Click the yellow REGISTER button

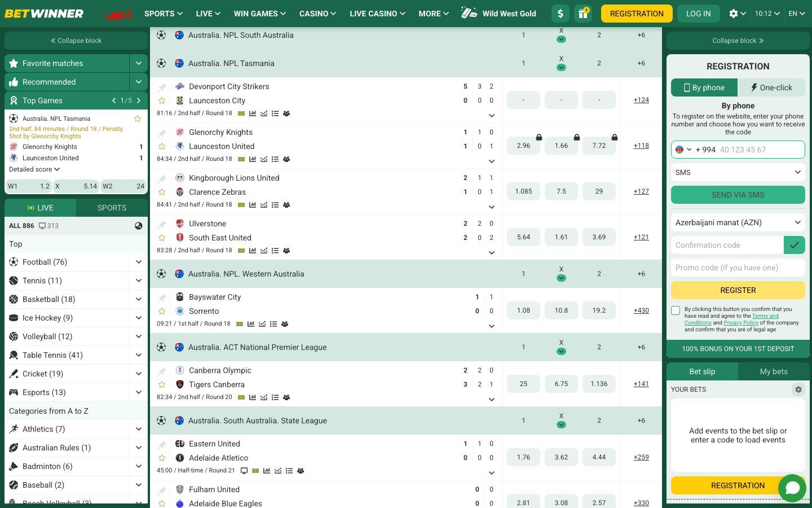[x=738, y=290]
